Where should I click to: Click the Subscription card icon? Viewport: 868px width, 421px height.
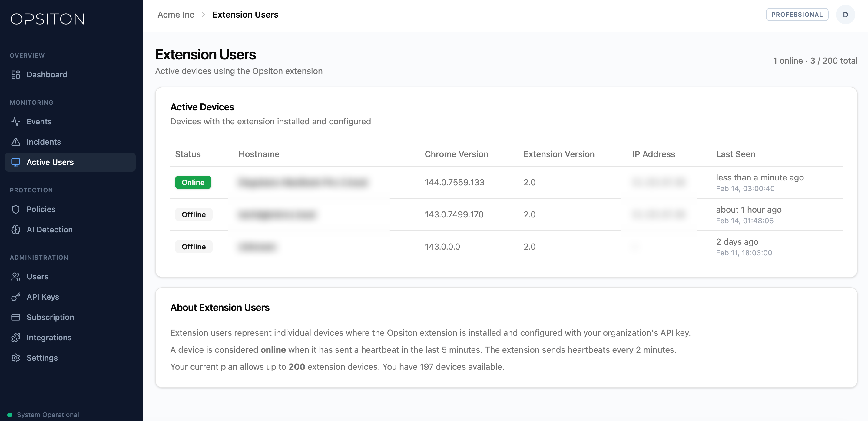click(x=16, y=317)
